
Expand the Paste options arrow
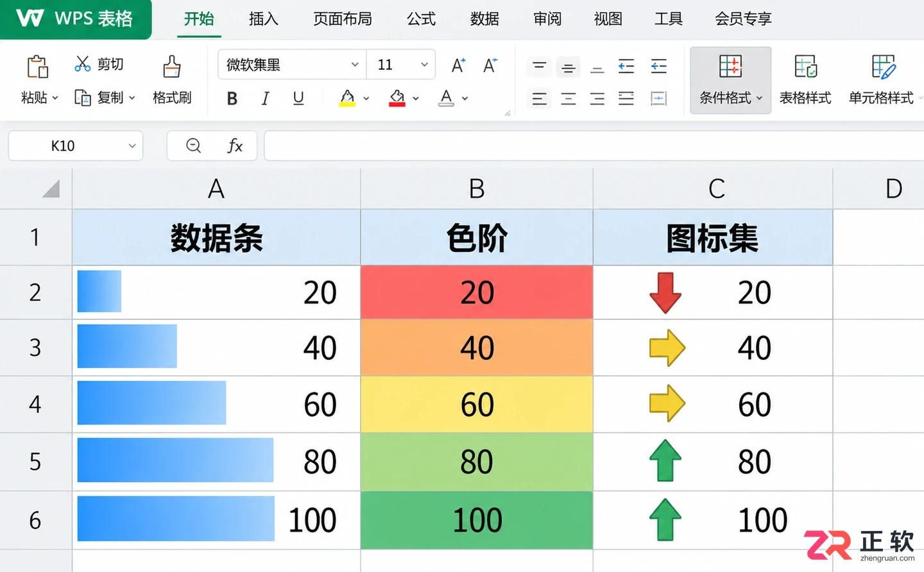(x=55, y=98)
